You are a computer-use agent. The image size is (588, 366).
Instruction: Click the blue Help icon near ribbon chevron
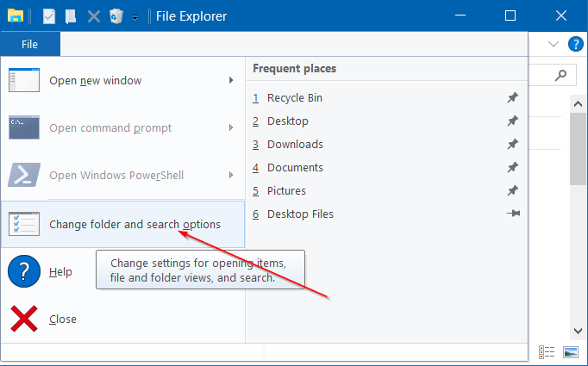pos(576,44)
